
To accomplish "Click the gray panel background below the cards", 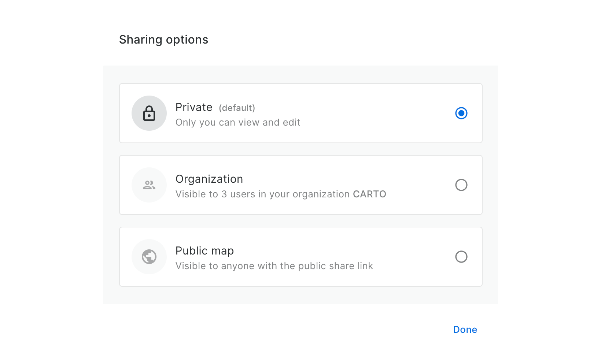I will coord(300,295).
